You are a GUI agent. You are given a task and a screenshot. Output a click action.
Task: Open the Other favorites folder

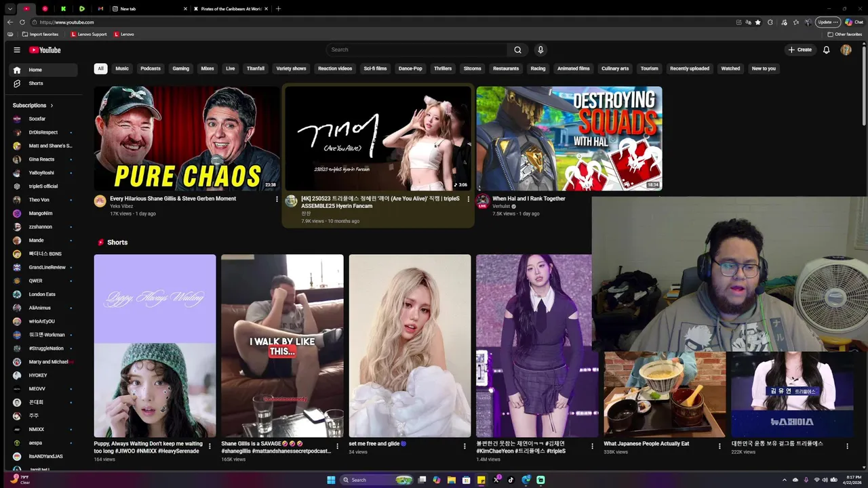[x=844, y=34]
